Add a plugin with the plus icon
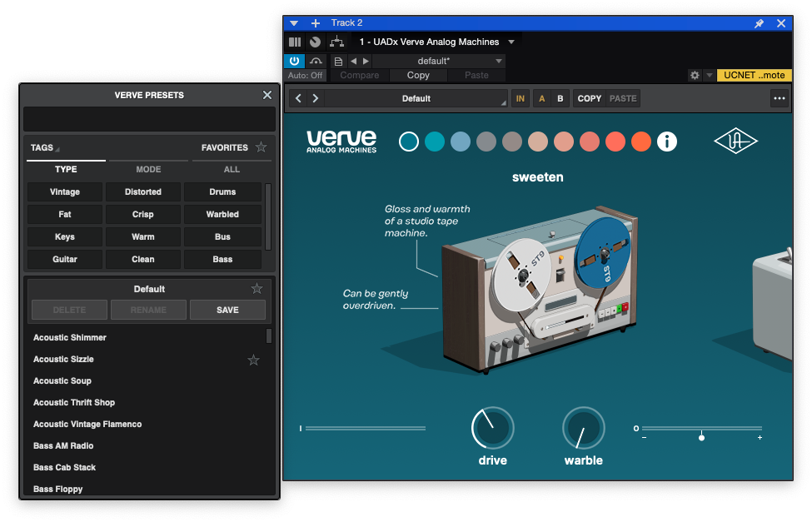The width and height of the screenshot is (812, 522). pos(316,23)
